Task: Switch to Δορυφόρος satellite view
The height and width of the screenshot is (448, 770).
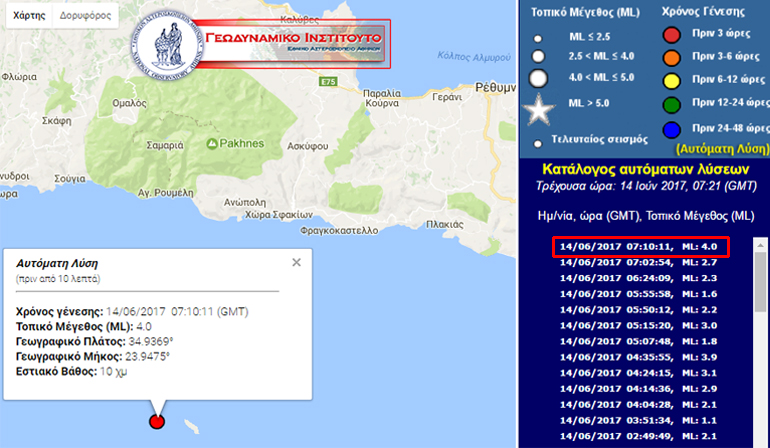Action: click(x=84, y=17)
